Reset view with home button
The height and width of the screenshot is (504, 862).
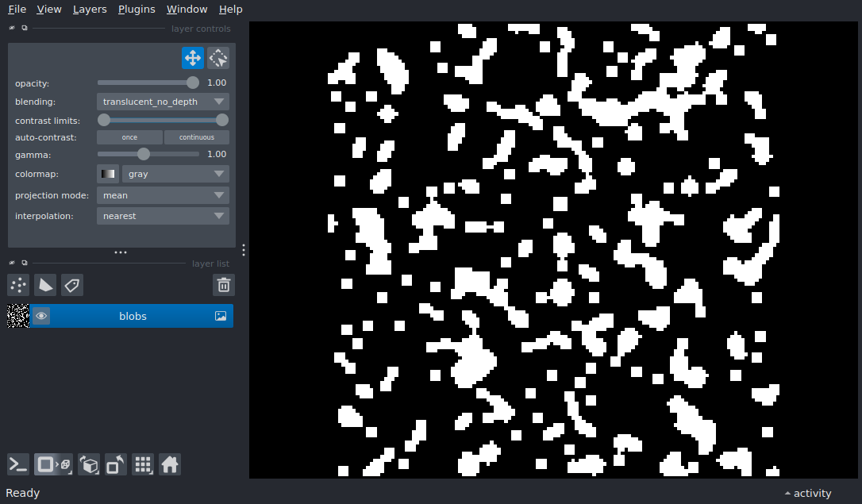(170, 464)
